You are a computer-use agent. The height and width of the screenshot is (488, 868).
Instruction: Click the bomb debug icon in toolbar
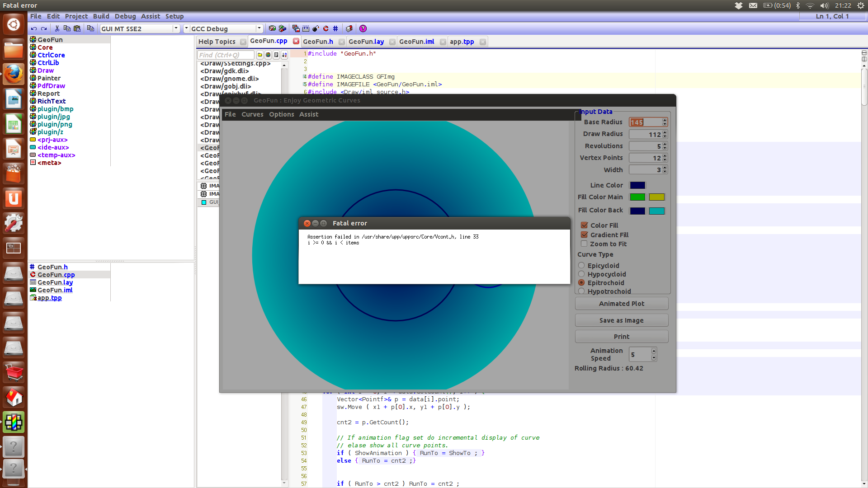coord(316,28)
